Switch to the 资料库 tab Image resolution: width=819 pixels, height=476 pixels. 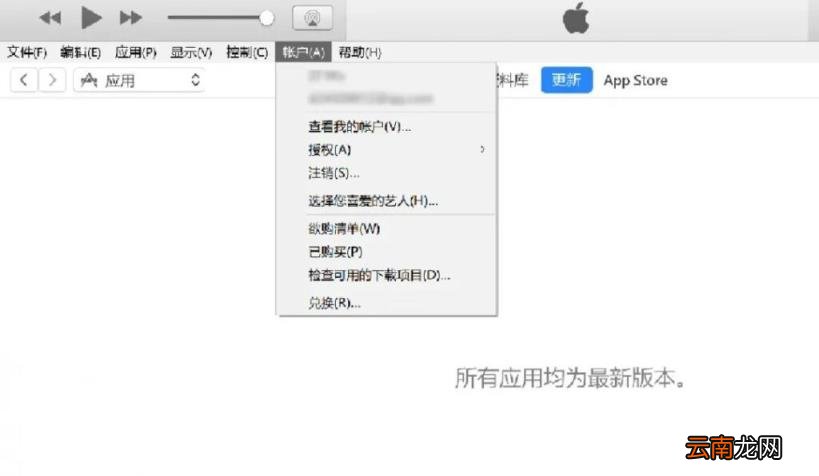(x=513, y=80)
